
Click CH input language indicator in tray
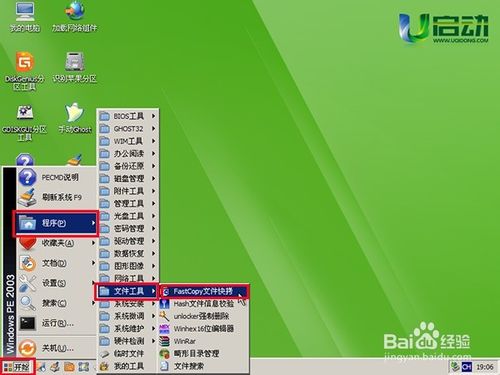click(x=466, y=367)
